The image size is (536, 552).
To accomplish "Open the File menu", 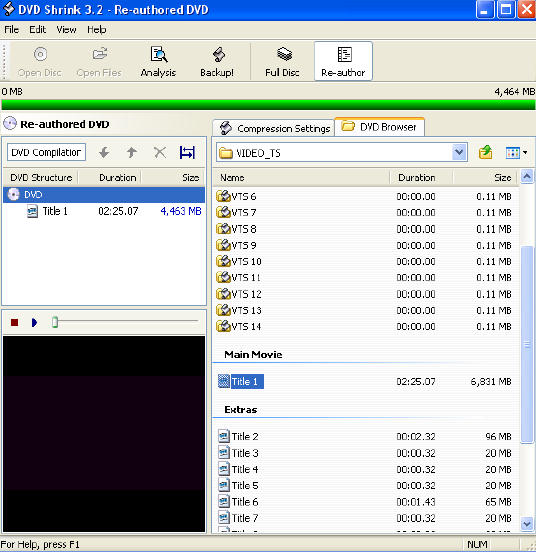I will coord(12,30).
